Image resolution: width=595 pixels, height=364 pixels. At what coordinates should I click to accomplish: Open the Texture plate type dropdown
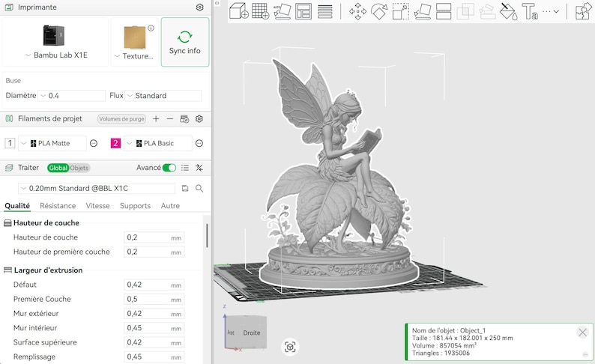click(134, 55)
